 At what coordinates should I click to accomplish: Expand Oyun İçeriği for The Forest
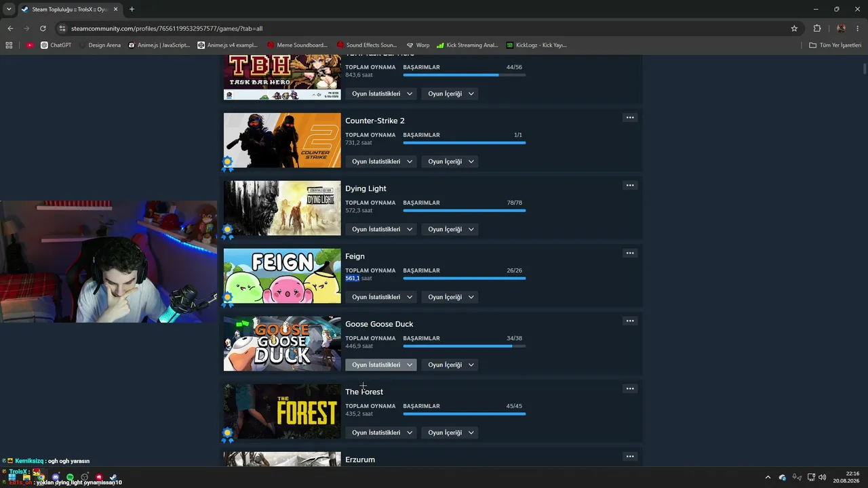pos(450,432)
